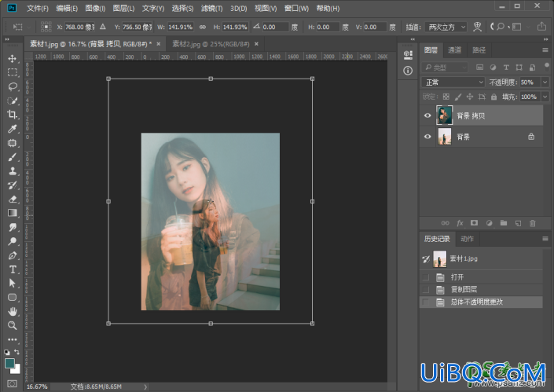Select the Dodge tool

tap(13, 241)
